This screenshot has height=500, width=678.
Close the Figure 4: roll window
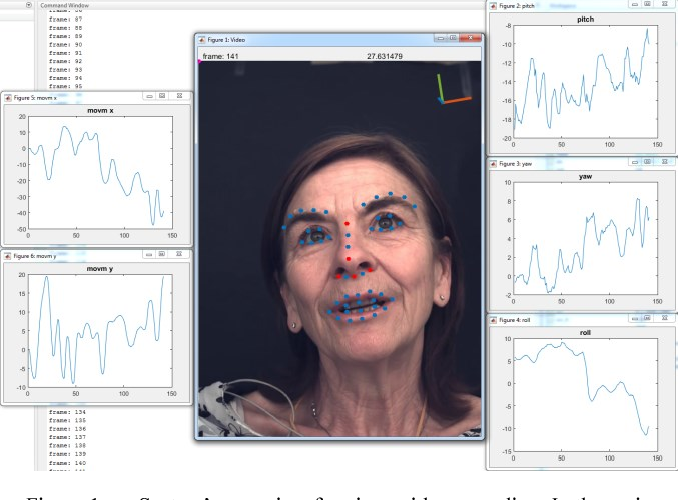[x=665, y=318]
